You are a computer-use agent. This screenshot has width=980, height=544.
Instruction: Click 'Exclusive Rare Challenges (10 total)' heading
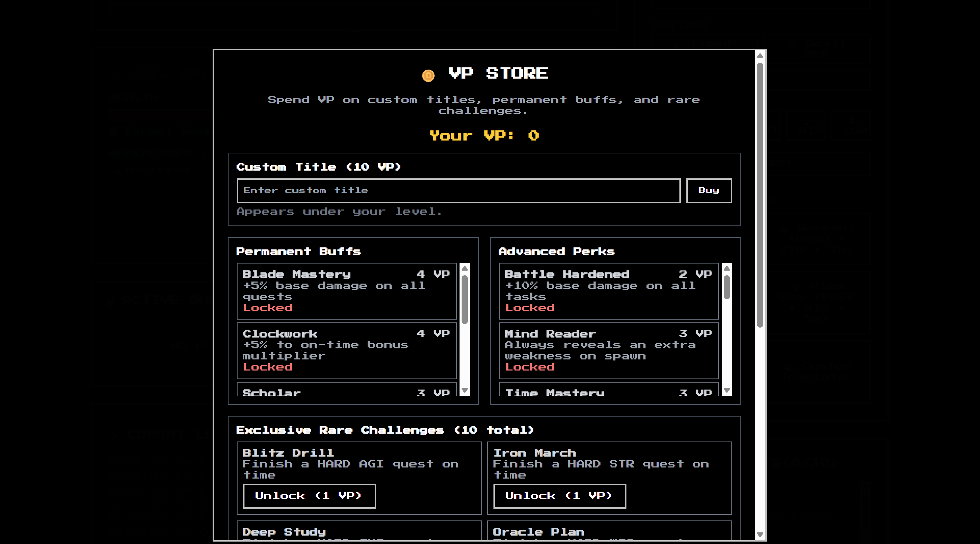coord(385,430)
